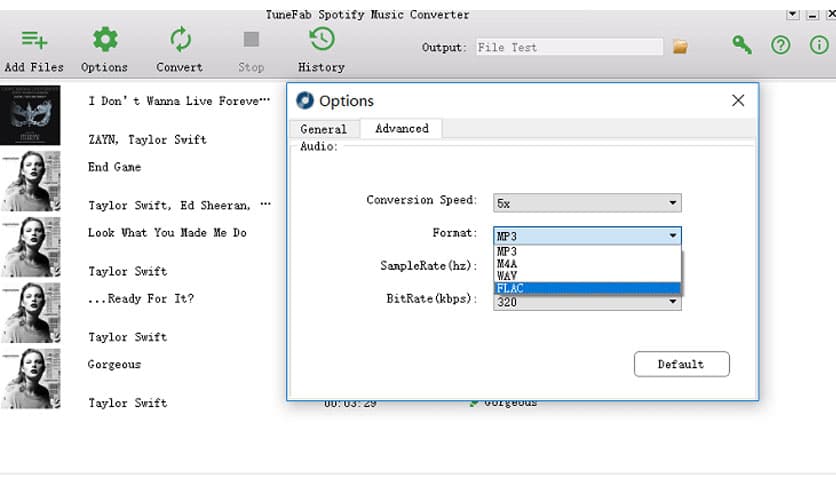Viewport: 836px width, 484px height.
Task: Open the History clock icon
Action: tap(321, 39)
